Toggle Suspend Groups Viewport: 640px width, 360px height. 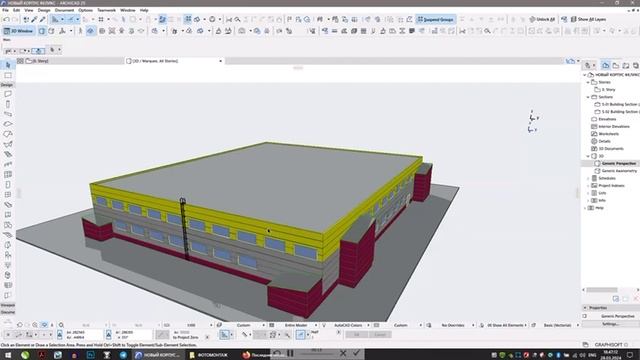(x=435, y=19)
